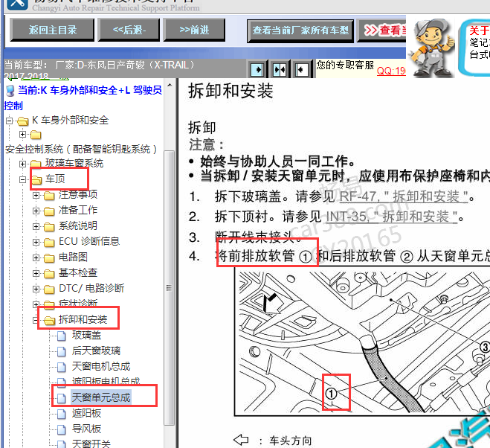The width and height of the screenshot is (490, 448).
Task: Click the 天窗单元总成 page icon
Action: (62, 398)
